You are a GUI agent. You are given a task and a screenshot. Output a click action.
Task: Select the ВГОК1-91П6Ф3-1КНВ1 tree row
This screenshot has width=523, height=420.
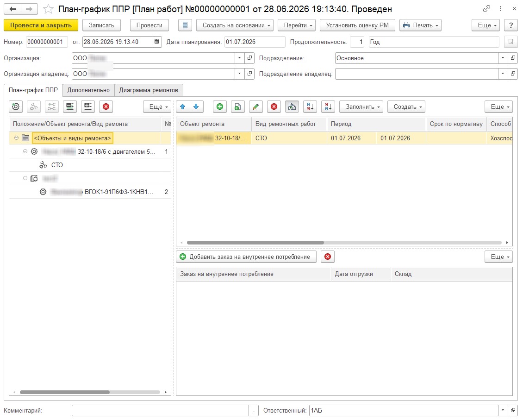click(90, 192)
